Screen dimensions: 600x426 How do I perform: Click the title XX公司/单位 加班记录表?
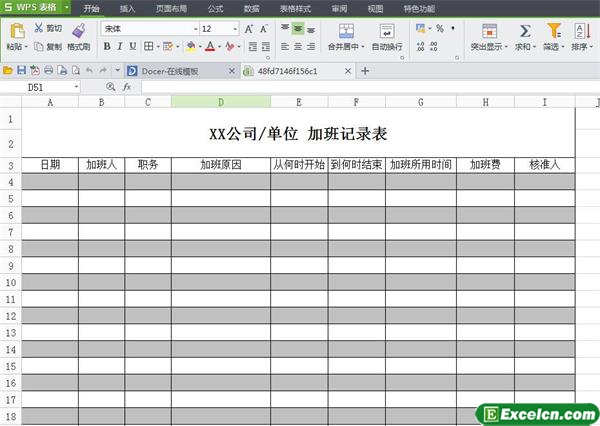tap(298, 134)
